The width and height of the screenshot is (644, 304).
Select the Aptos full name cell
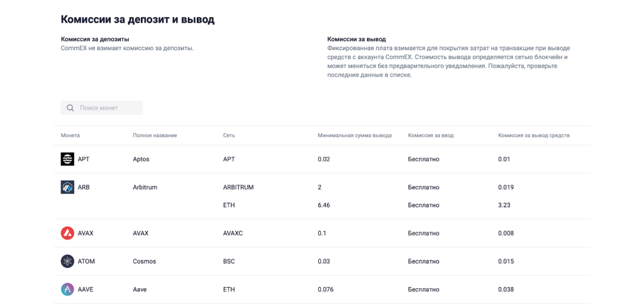point(141,160)
